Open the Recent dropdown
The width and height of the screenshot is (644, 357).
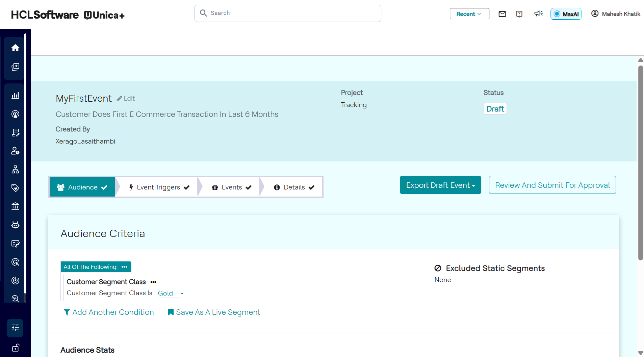pos(469,14)
